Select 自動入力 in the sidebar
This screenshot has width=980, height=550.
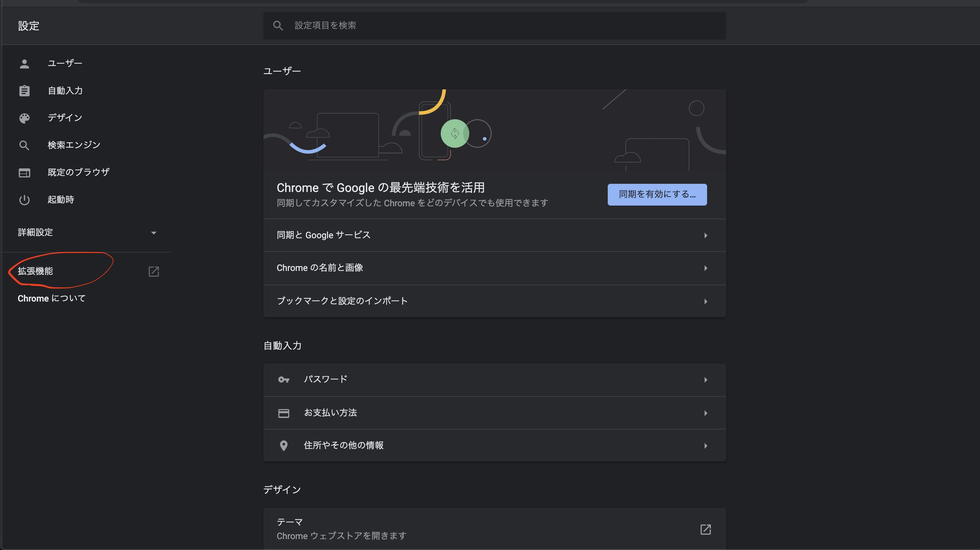click(x=65, y=91)
